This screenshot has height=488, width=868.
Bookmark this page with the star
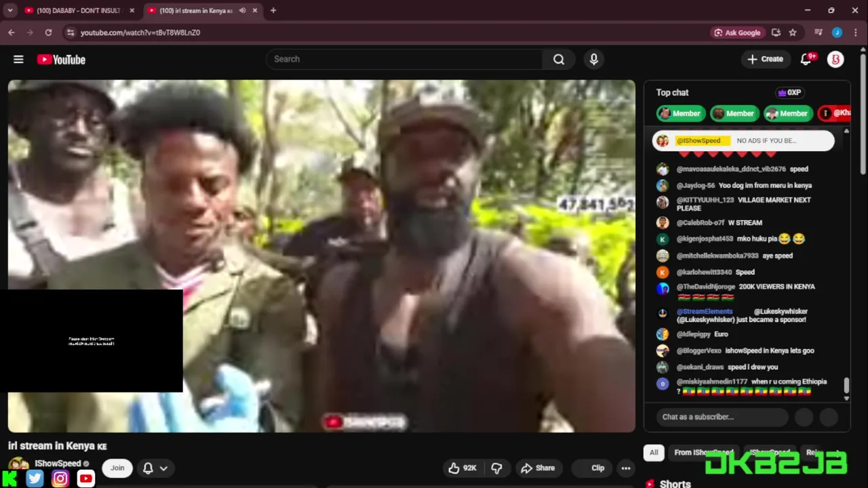[792, 32]
